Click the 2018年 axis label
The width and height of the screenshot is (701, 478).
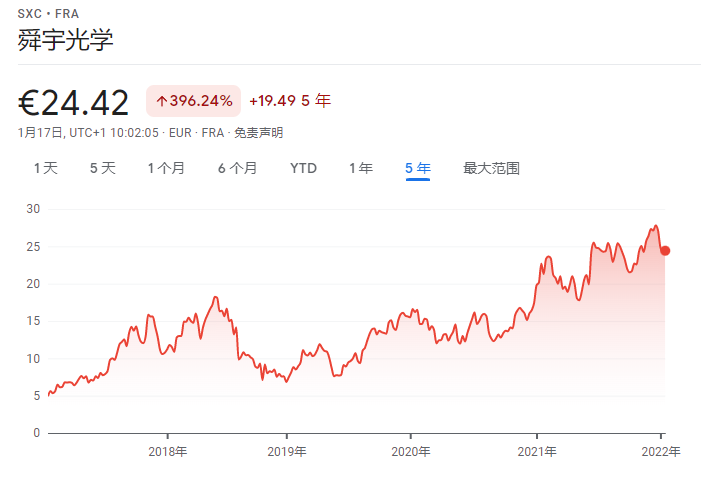pos(168,452)
